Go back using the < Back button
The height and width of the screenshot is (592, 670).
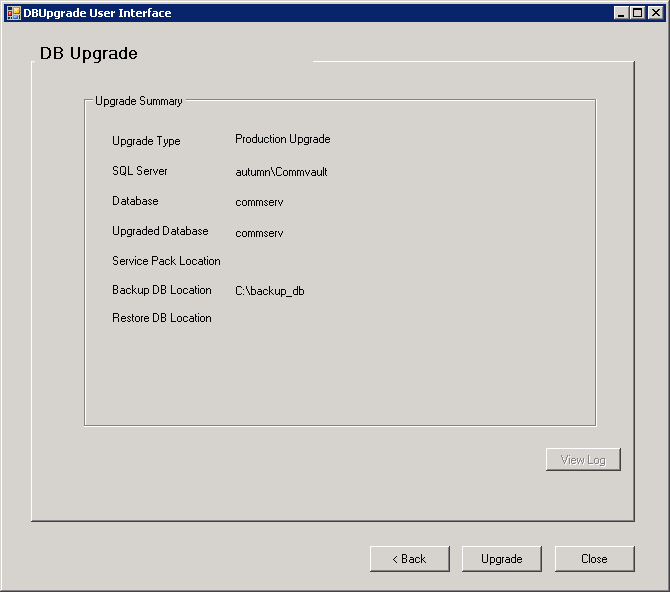[408, 559]
